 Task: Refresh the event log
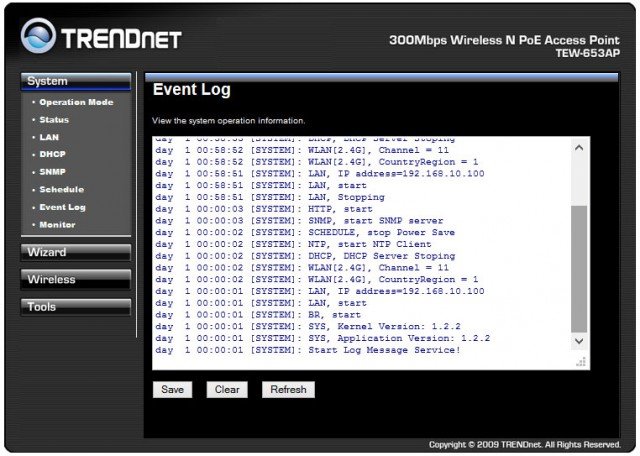288,390
